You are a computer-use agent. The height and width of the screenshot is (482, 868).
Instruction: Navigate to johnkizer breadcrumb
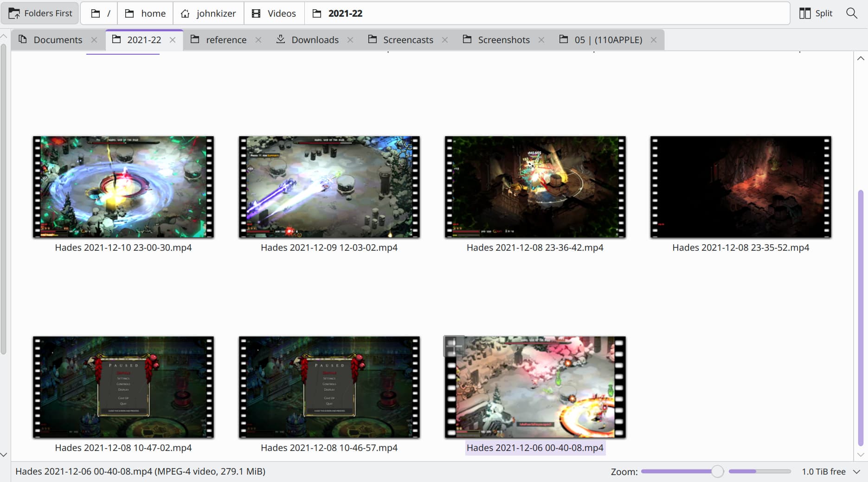(208, 13)
